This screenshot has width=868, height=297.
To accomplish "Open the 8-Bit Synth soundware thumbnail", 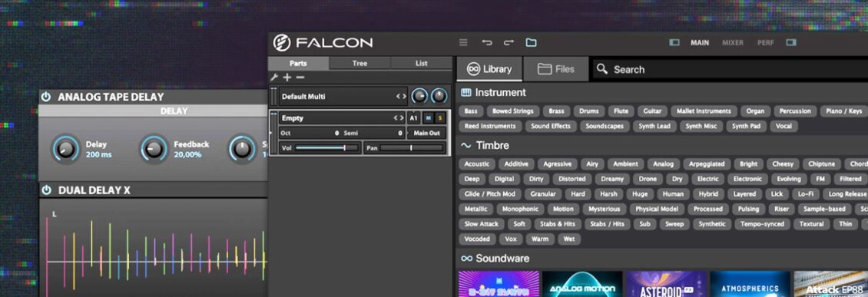I will click(499, 284).
